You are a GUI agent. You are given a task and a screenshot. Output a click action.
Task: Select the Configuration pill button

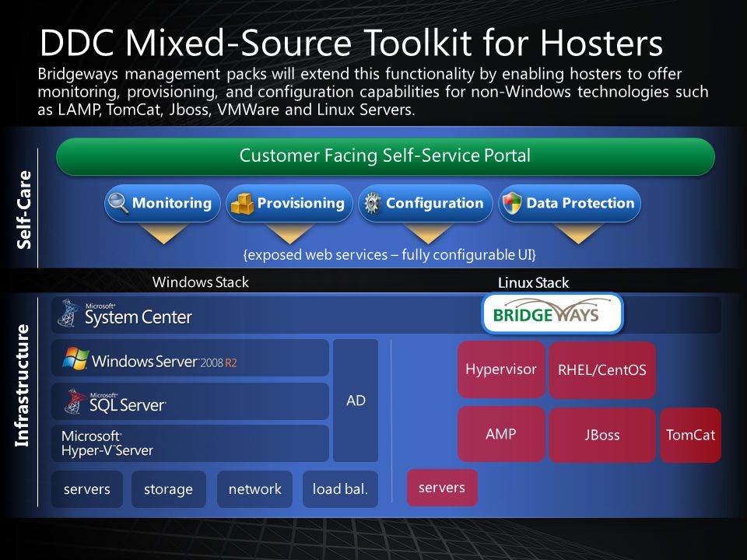[426, 203]
